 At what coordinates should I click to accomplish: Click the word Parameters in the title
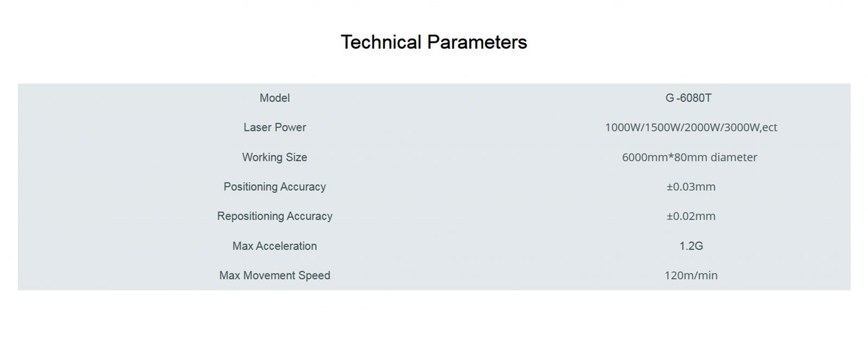[x=477, y=42]
